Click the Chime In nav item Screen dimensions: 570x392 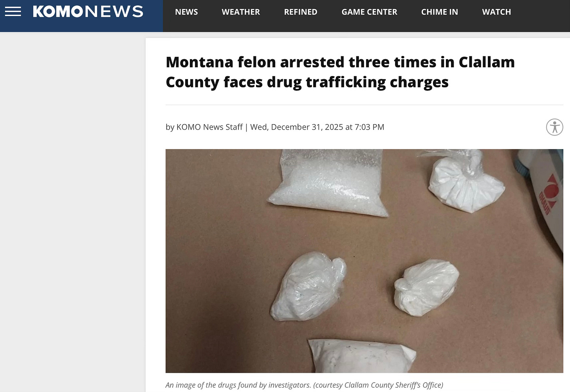[x=440, y=12]
